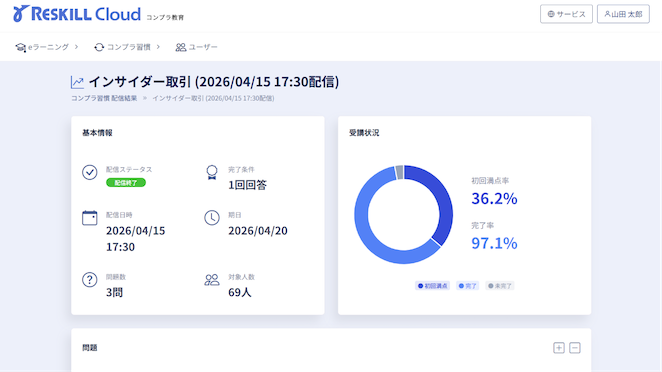Click the 36.2% first-time perfect score rate

494,198
